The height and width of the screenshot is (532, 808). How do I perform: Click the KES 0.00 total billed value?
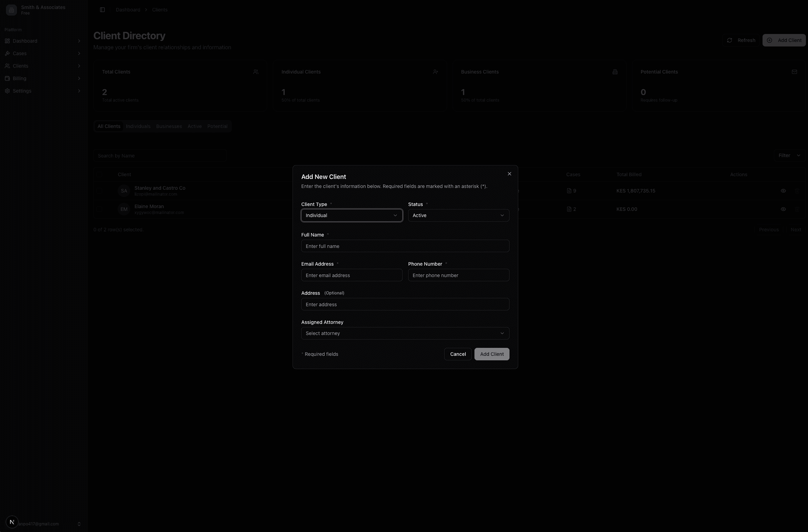pyautogui.click(x=627, y=209)
